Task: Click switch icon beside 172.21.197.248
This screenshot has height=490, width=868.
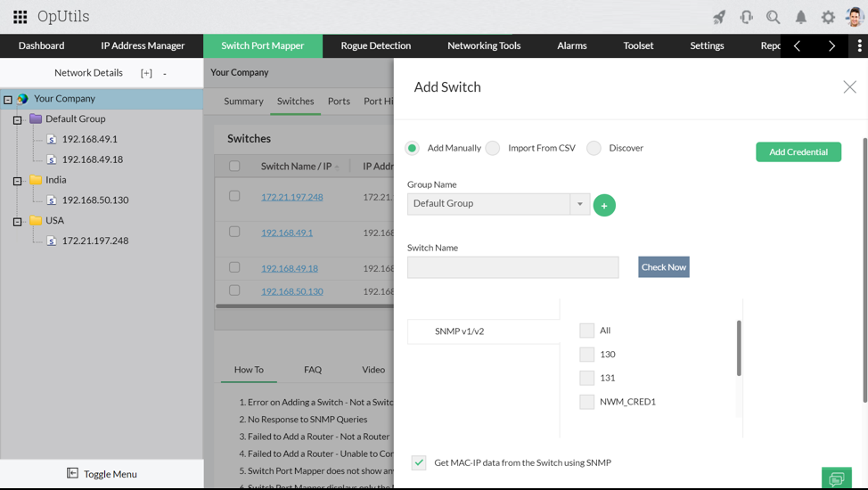Action: [x=52, y=241]
